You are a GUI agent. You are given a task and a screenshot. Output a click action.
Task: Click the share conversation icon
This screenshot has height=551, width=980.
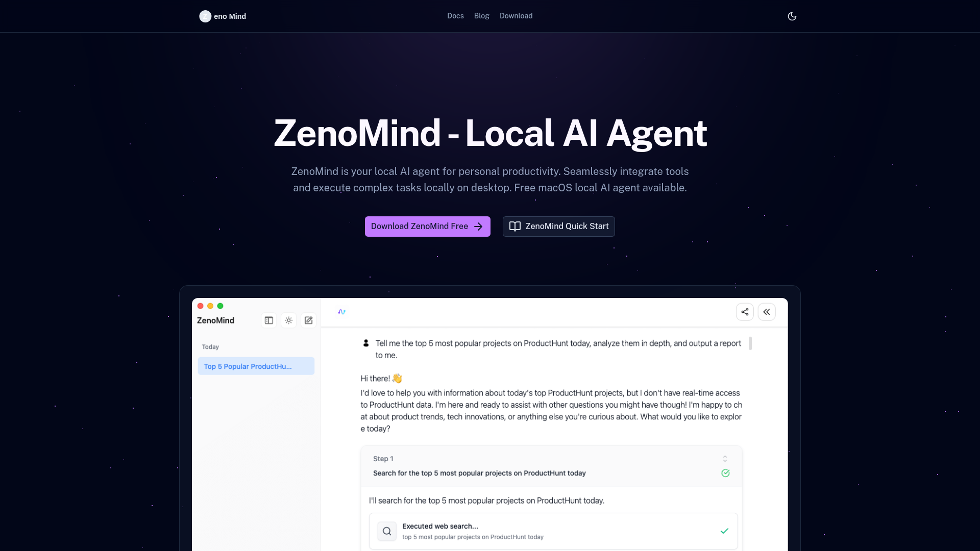(745, 312)
